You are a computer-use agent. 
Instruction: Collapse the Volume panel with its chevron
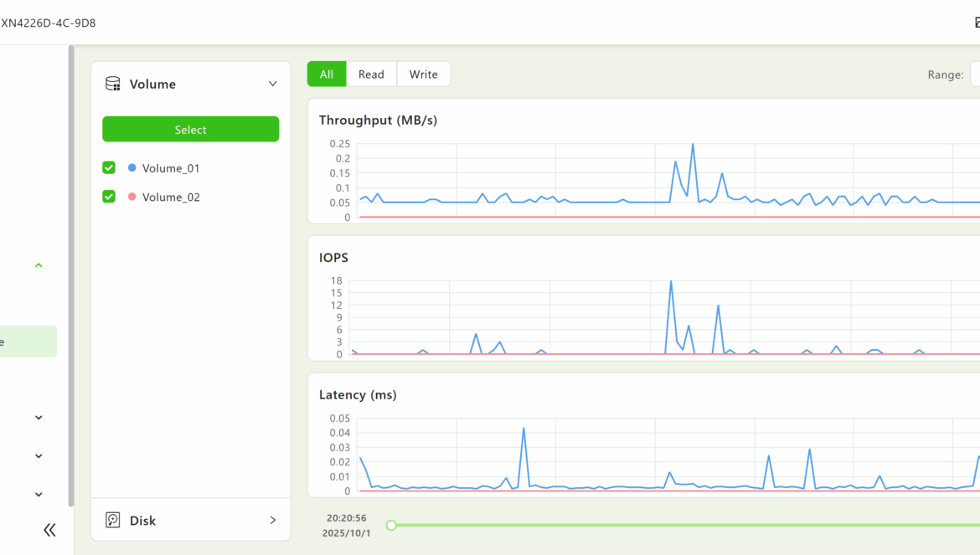pyautogui.click(x=272, y=84)
